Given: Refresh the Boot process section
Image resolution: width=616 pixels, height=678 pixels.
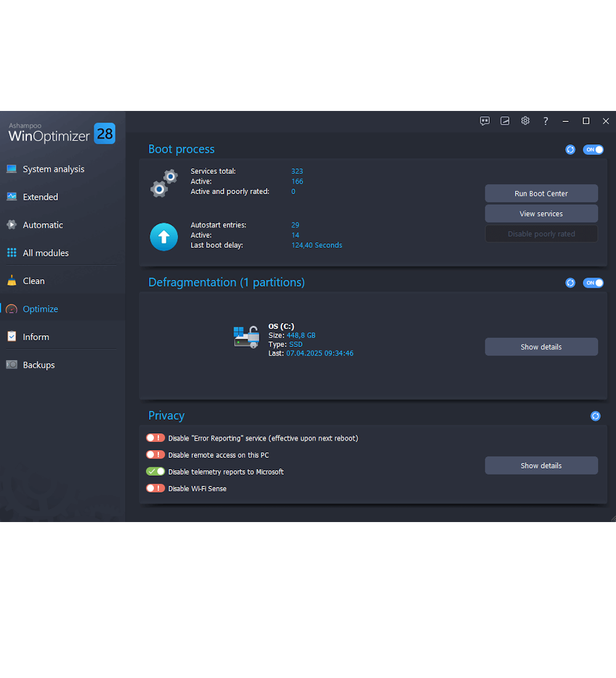Looking at the screenshot, I should (570, 150).
